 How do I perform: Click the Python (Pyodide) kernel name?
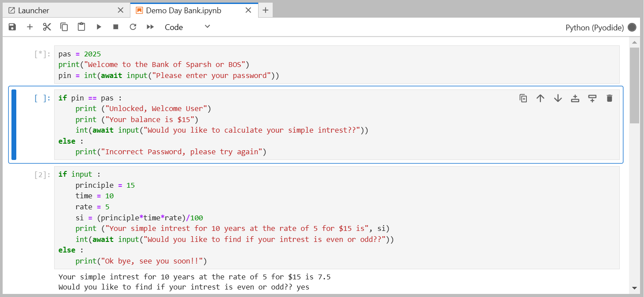pyautogui.click(x=594, y=28)
